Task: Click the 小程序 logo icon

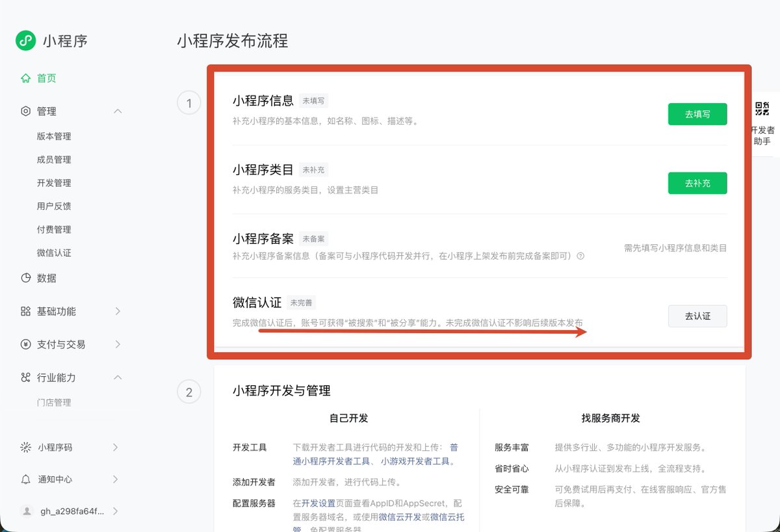Action: [x=25, y=41]
